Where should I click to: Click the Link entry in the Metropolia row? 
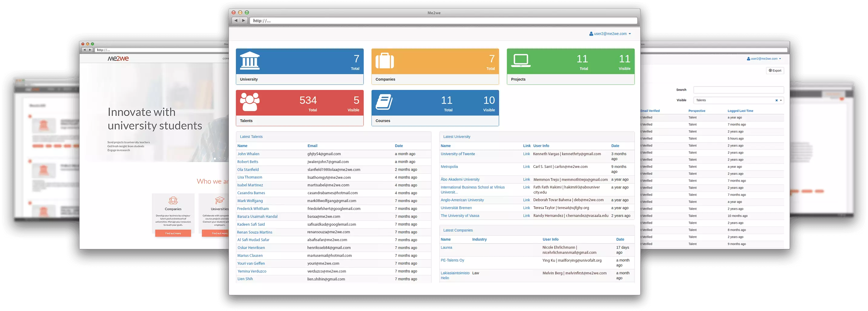(526, 167)
